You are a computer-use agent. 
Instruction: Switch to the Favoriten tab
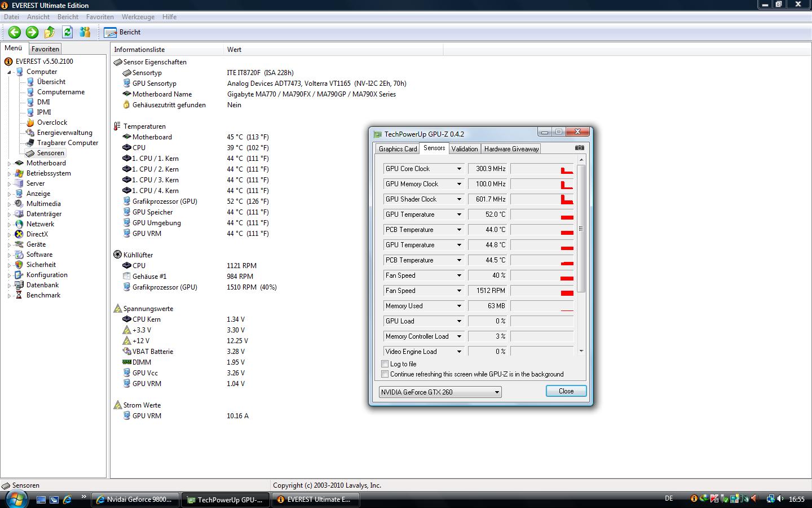(x=45, y=49)
